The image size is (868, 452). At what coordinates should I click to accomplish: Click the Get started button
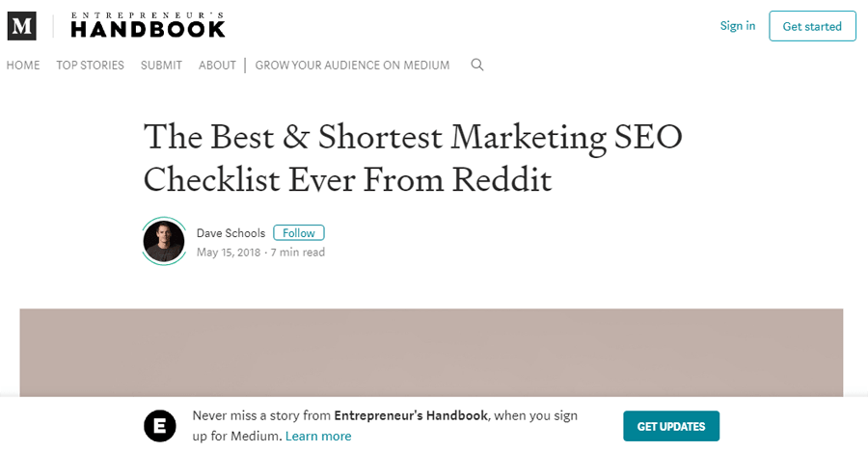812,26
